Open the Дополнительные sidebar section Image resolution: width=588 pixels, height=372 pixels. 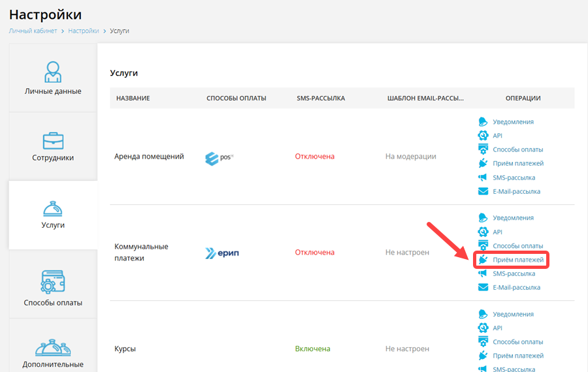[x=53, y=347]
